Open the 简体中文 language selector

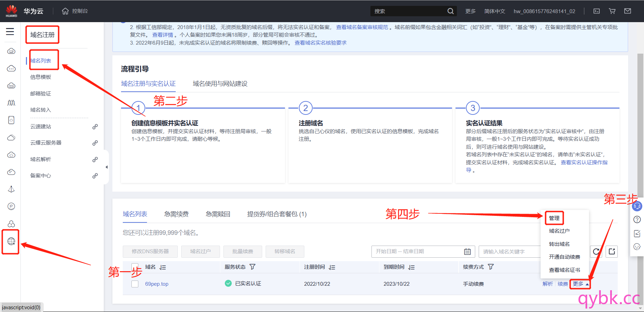[x=495, y=11]
